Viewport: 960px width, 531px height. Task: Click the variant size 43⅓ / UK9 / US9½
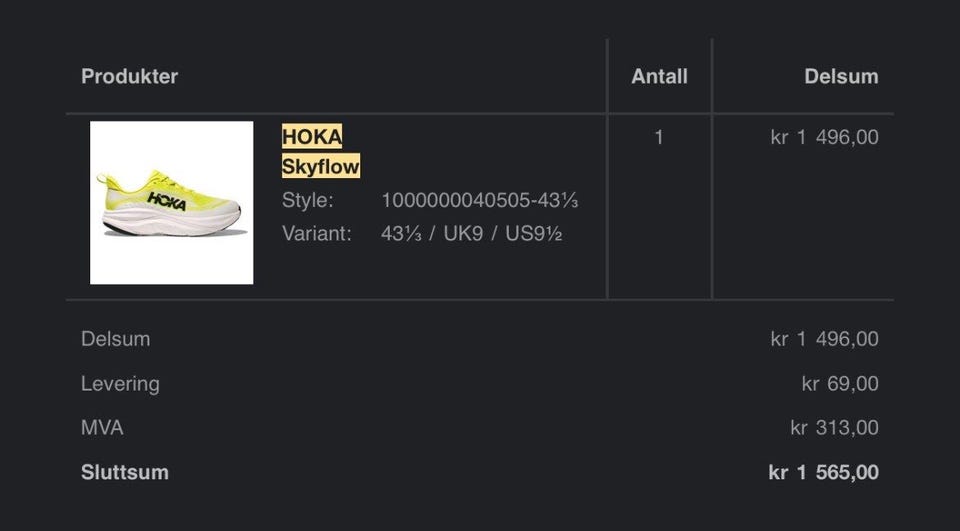tap(471, 234)
